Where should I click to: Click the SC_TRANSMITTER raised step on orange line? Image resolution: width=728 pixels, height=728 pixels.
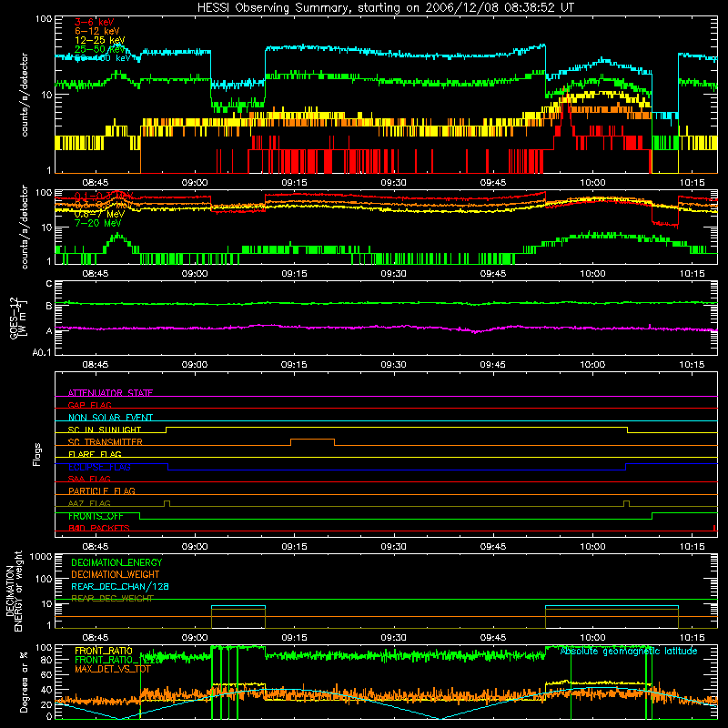point(312,440)
